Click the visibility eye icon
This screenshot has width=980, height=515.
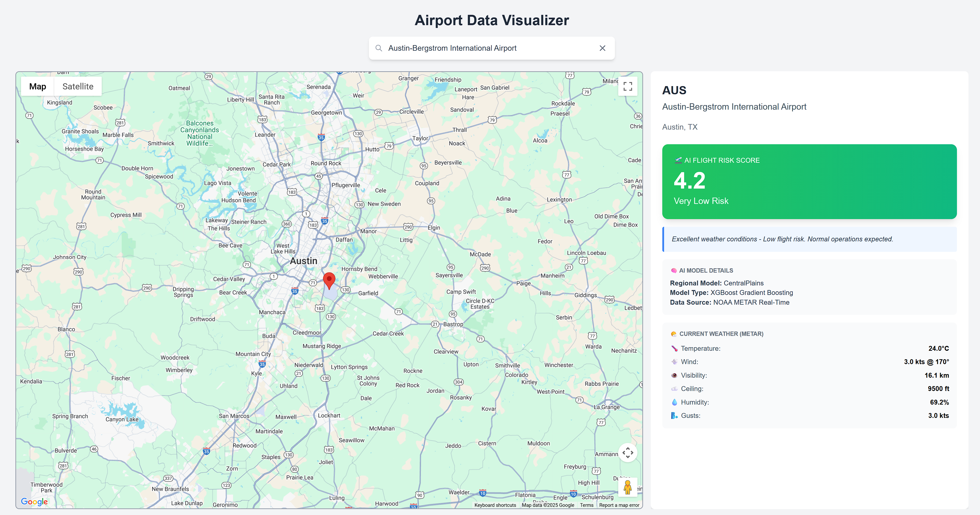[x=674, y=375]
